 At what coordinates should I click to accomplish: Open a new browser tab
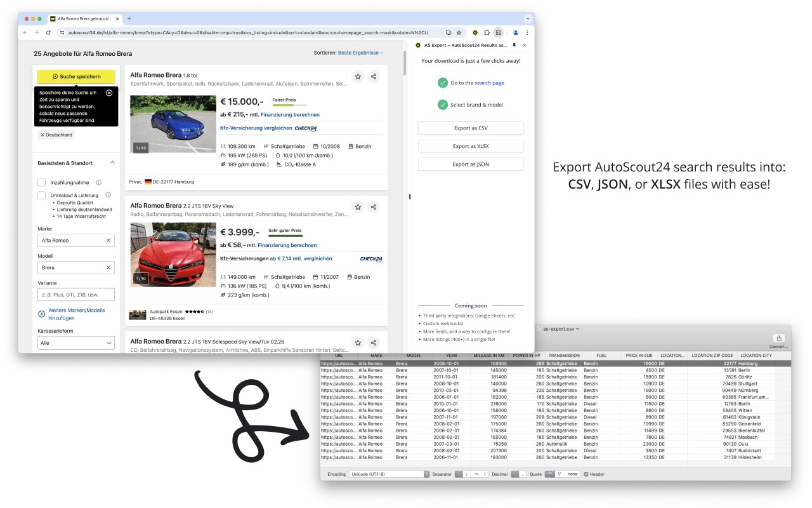click(129, 19)
